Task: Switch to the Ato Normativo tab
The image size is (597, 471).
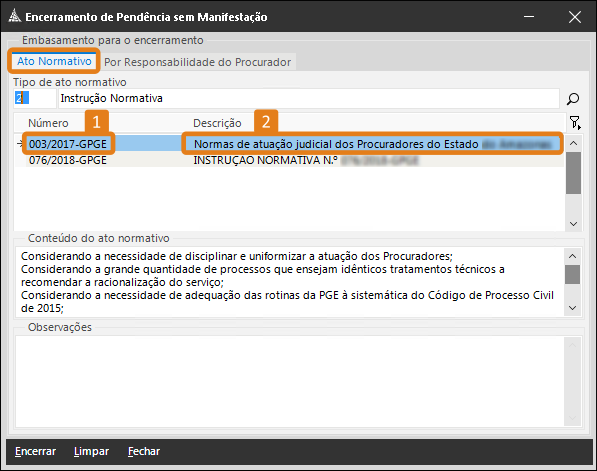Action: tap(54, 61)
